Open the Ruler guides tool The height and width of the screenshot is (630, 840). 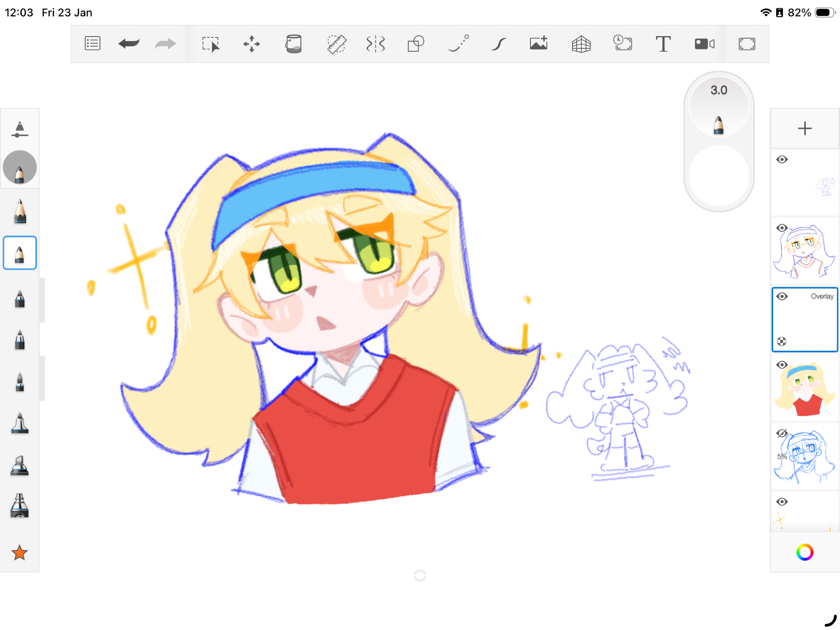(336, 44)
